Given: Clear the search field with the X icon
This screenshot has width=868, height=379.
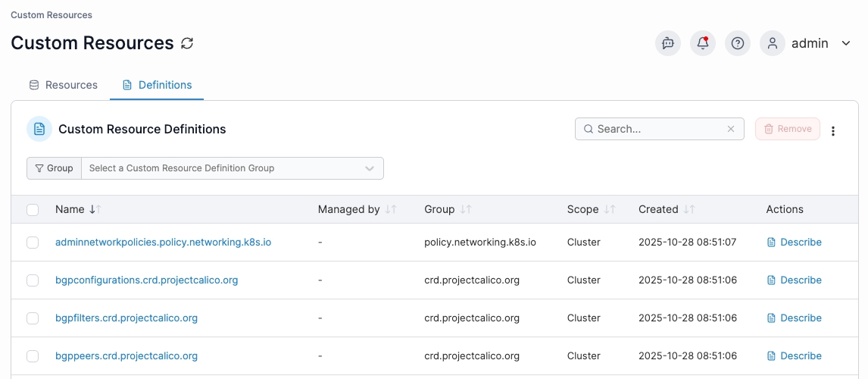Looking at the screenshot, I should 730,129.
